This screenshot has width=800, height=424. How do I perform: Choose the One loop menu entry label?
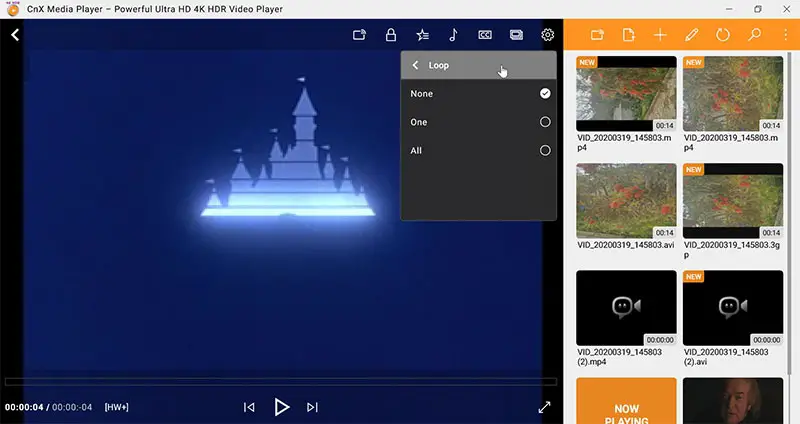pyautogui.click(x=418, y=122)
